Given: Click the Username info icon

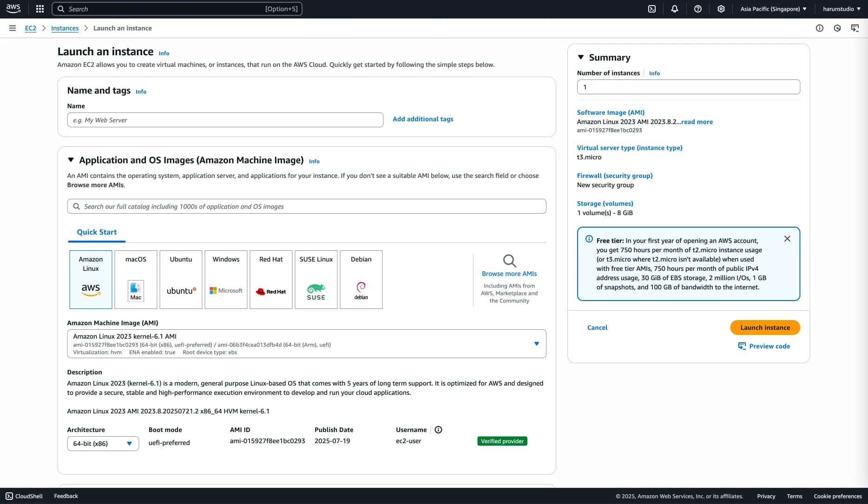Looking at the screenshot, I should click(x=438, y=430).
